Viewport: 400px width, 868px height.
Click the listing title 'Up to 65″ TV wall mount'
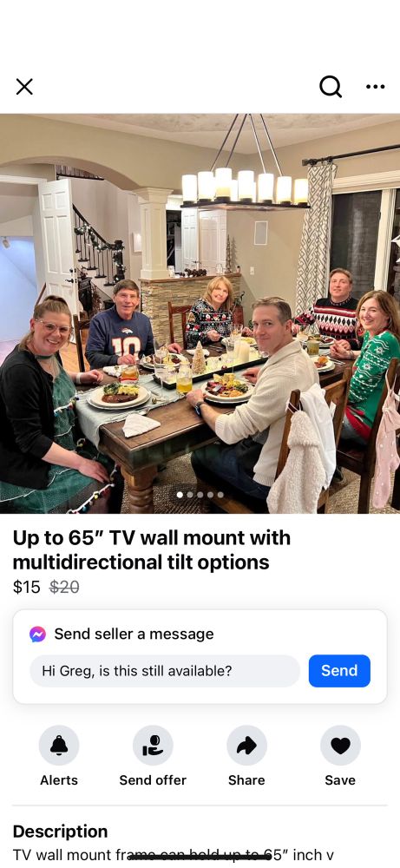[x=152, y=549]
